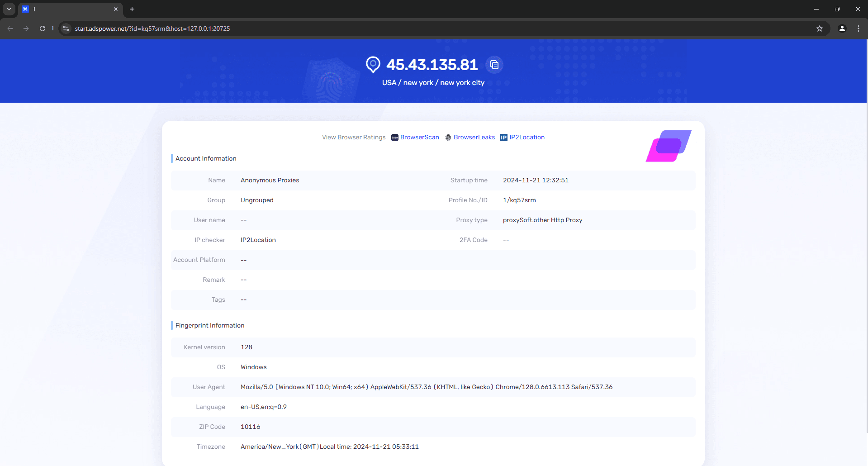
Task: Open the tab search dropdown arrow
Action: tap(9, 9)
